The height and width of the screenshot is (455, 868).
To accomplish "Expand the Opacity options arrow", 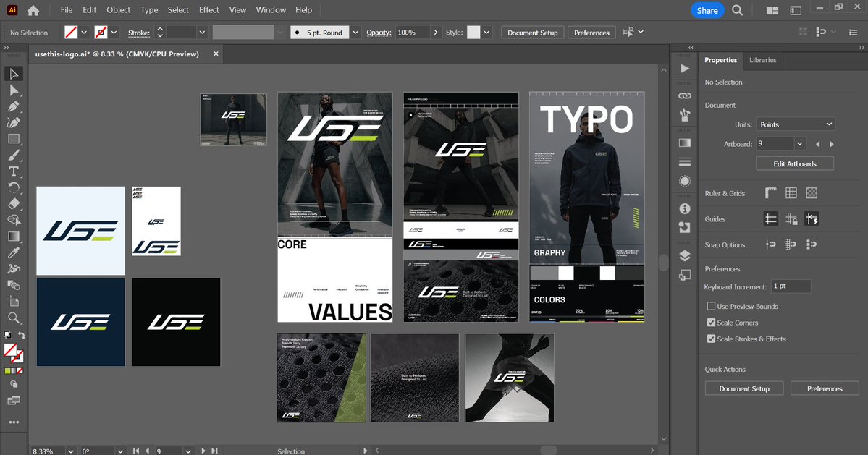I will [x=436, y=33].
